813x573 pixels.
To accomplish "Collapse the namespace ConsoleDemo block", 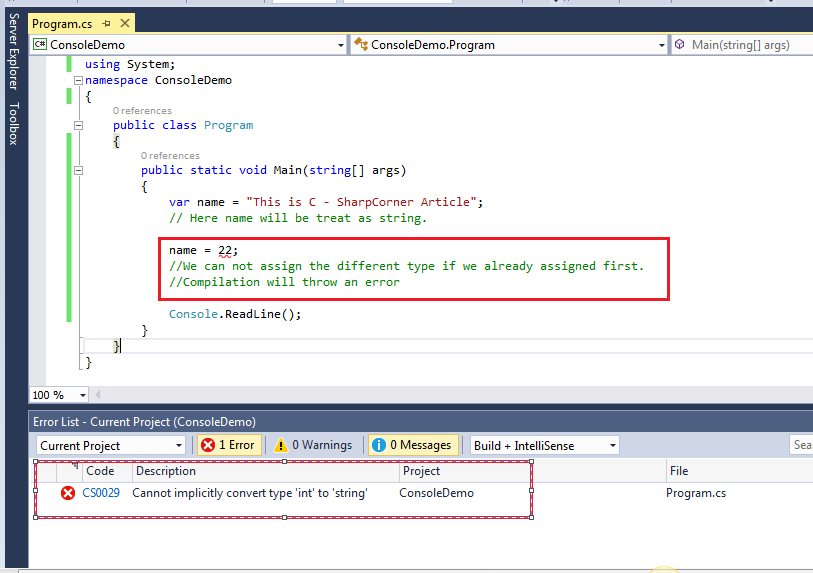I will (78, 80).
